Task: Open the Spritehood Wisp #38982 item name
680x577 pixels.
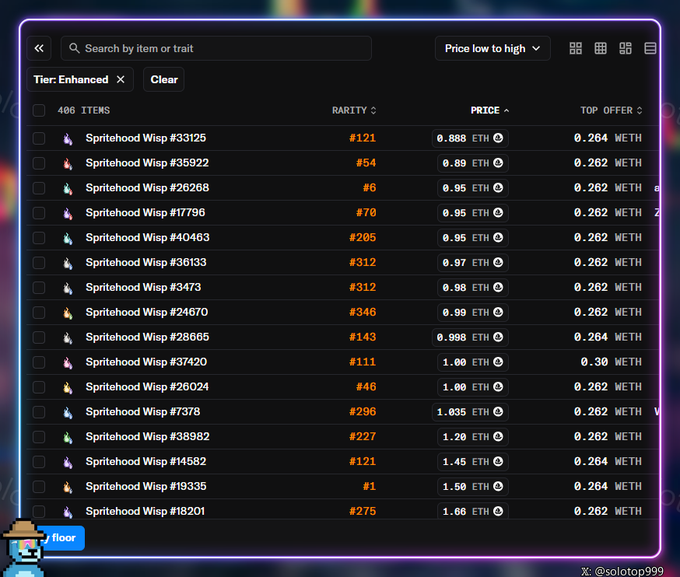Action: tap(147, 436)
